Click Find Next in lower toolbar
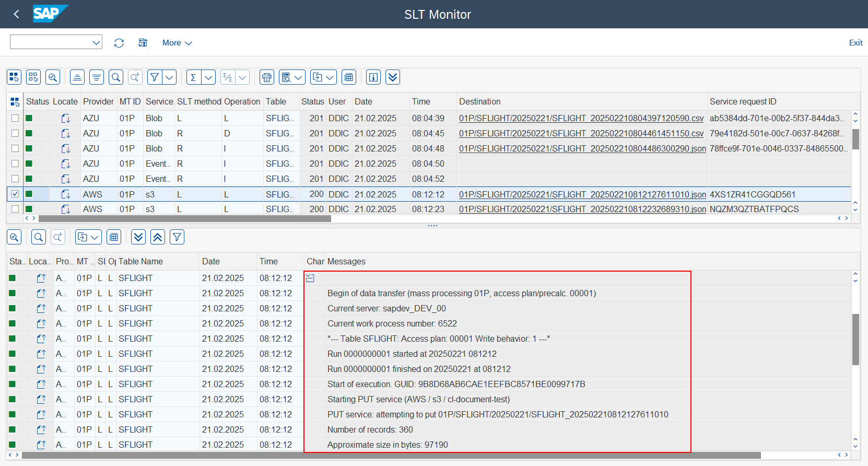This screenshot has height=466, width=868. (x=58, y=237)
